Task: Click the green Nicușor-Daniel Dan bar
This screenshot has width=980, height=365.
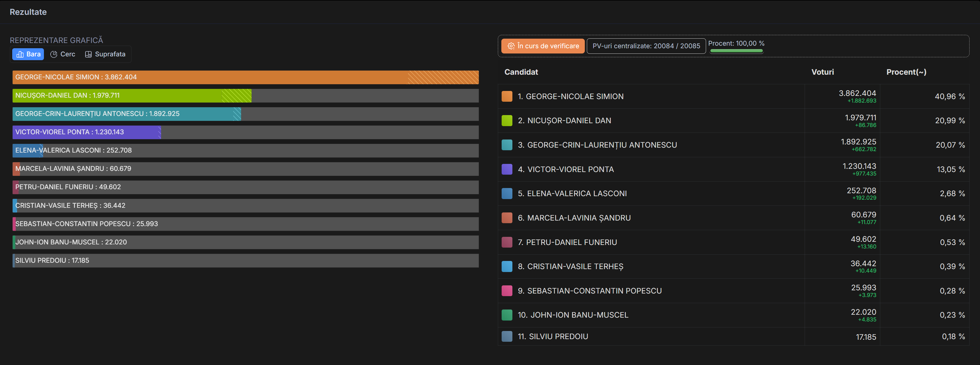Action: pos(132,95)
